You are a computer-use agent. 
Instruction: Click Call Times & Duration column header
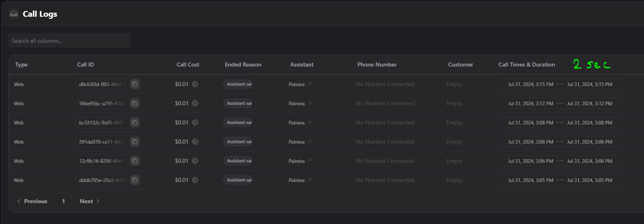coord(526,64)
